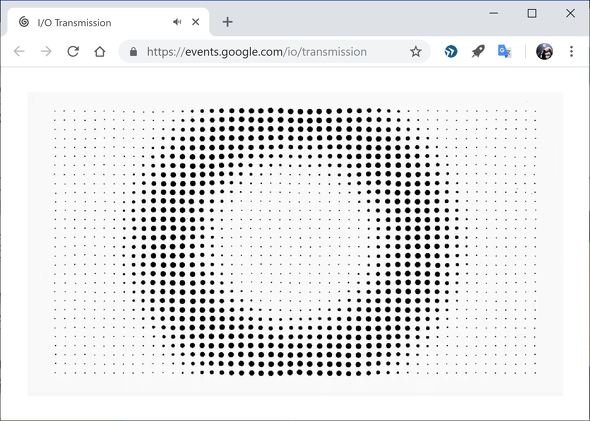Image resolution: width=590 pixels, height=421 pixels.
Task: Click the padlock site info icon
Action: [x=133, y=52]
